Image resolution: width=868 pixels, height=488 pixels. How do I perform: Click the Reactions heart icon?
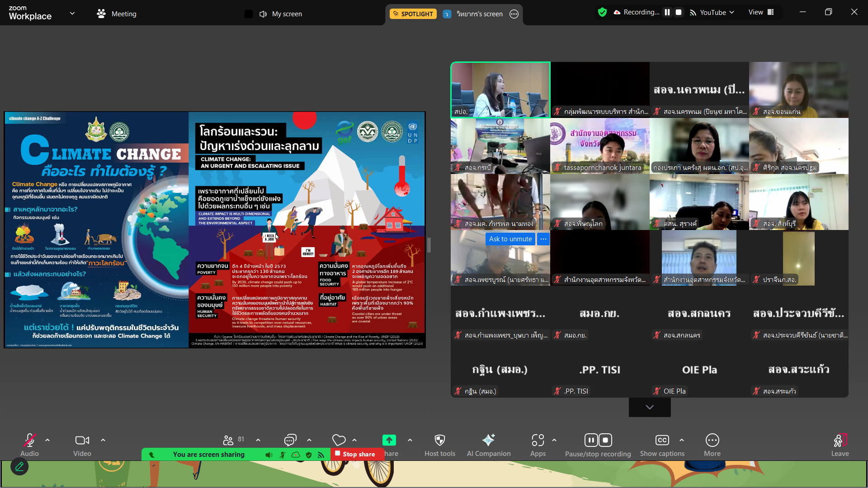[x=339, y=440]
